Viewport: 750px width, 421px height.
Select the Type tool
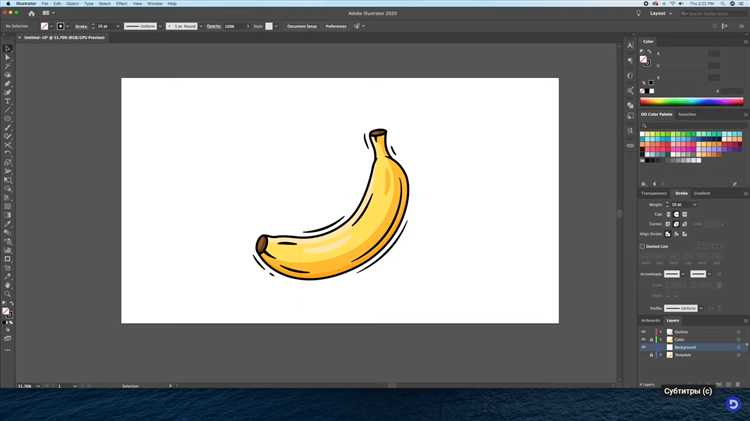click(x=8, y=101)
